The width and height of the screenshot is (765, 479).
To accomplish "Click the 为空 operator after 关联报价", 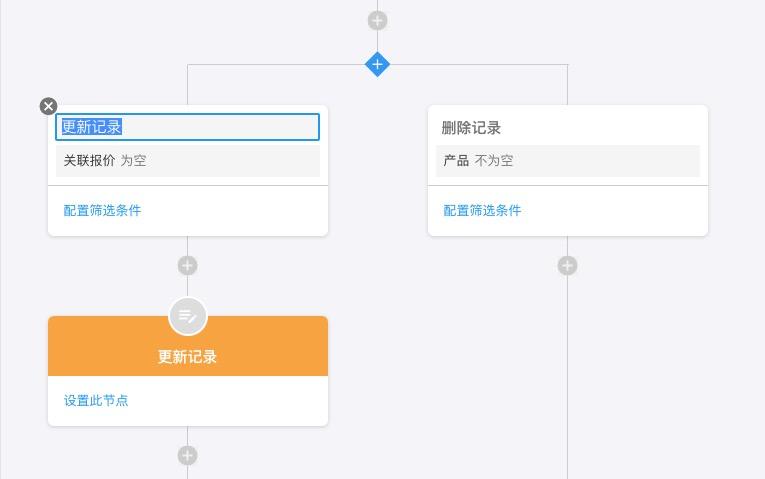I will (134, 160).
